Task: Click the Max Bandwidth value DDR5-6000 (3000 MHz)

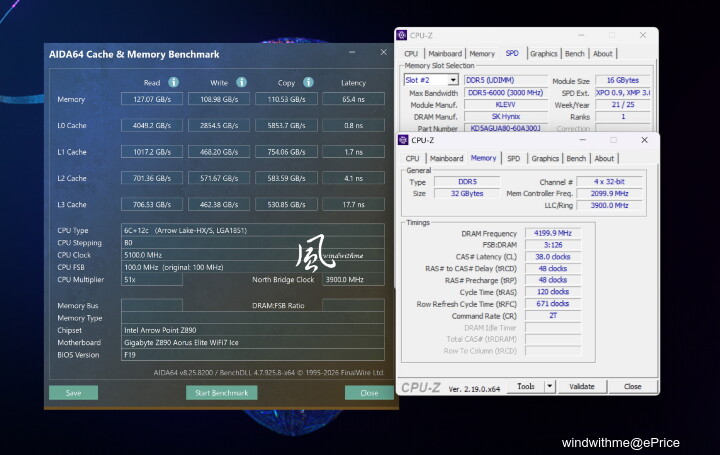Action: pos(506,93)
